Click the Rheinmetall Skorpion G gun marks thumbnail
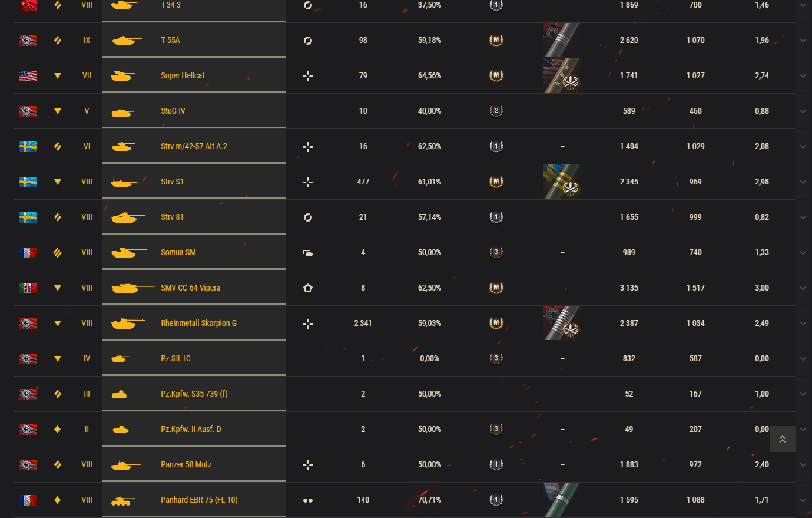812x518 pixels. click(x=562, y=323)
